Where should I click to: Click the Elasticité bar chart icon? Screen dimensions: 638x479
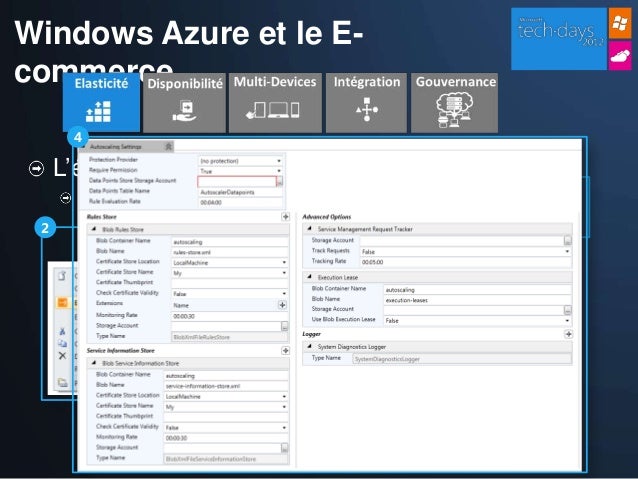98,111
